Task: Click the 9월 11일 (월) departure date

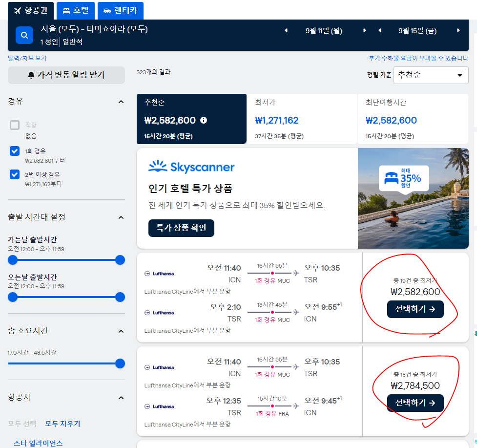Action: [x=324, y=30]
